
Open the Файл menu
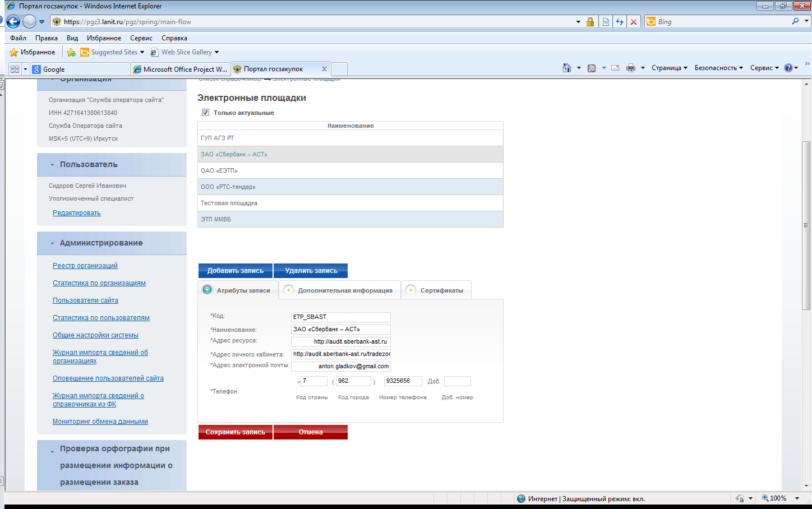coord(18,38)
